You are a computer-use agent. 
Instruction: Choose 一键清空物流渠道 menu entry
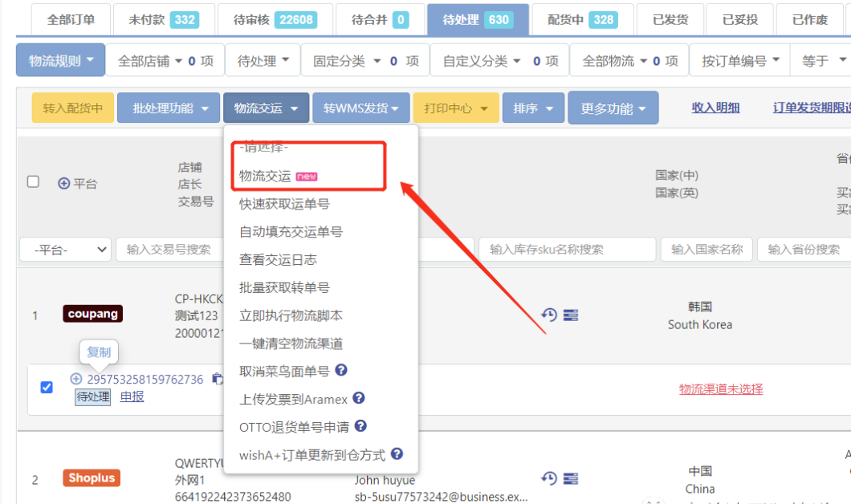coord(291,343)
